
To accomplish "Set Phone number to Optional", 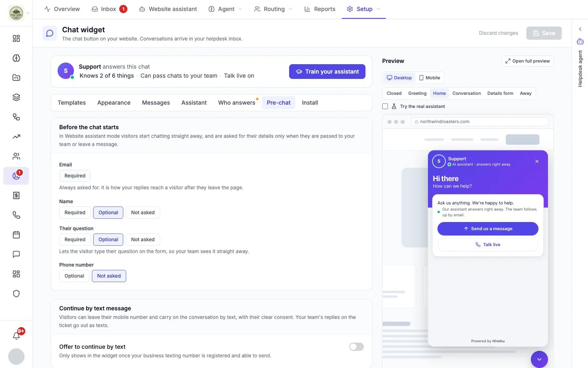I will (x=74, y=276).
